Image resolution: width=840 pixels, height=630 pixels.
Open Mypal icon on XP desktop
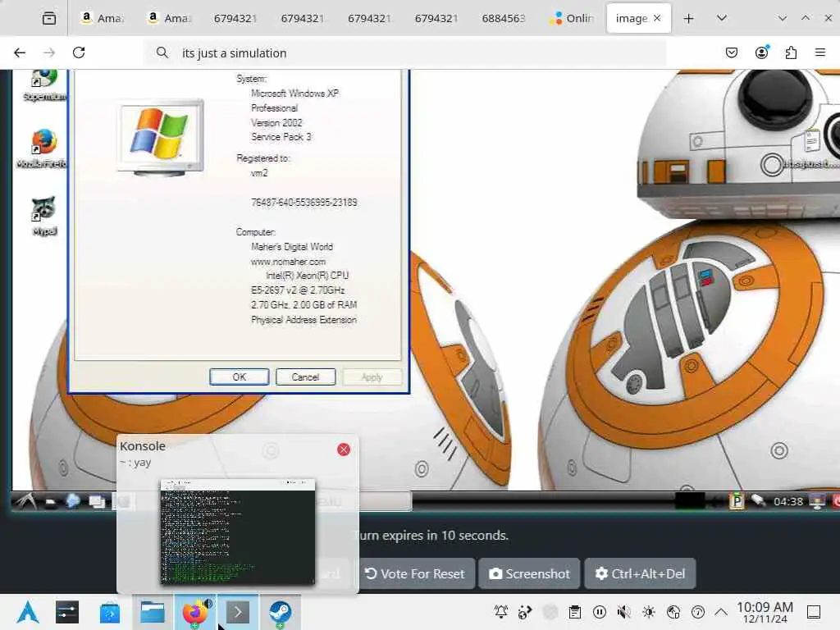click(44, 216)
